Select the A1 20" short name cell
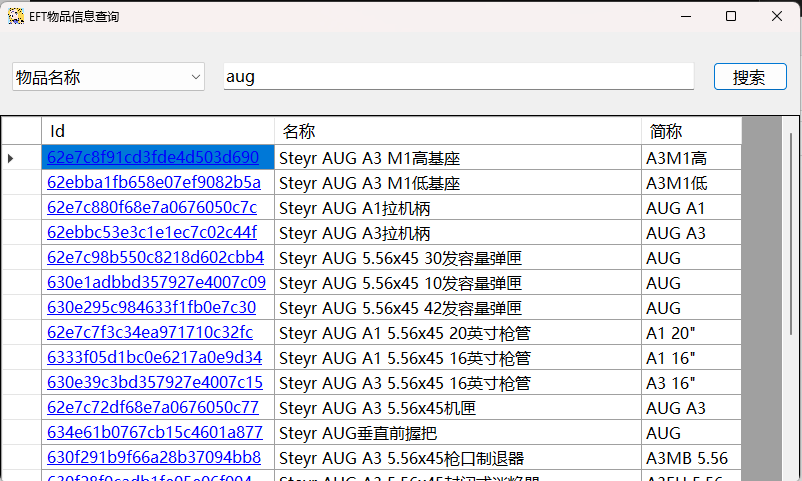The image size is (802, 481). coord(692,333)
